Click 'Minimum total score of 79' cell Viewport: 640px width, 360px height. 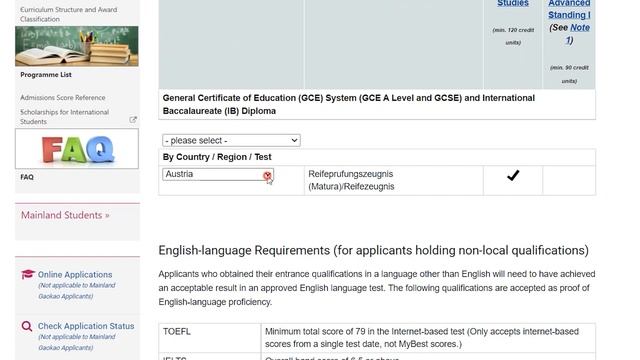(x=428, y=338)
